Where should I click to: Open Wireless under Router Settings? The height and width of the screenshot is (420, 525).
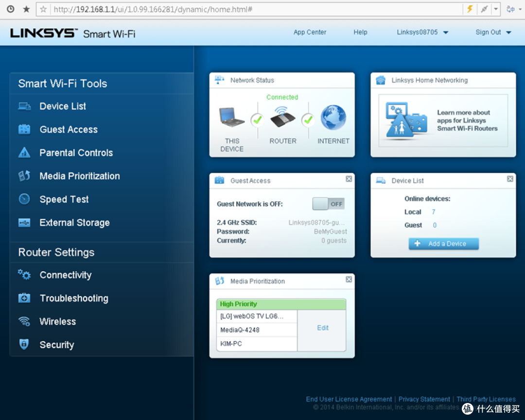point(57,321)
